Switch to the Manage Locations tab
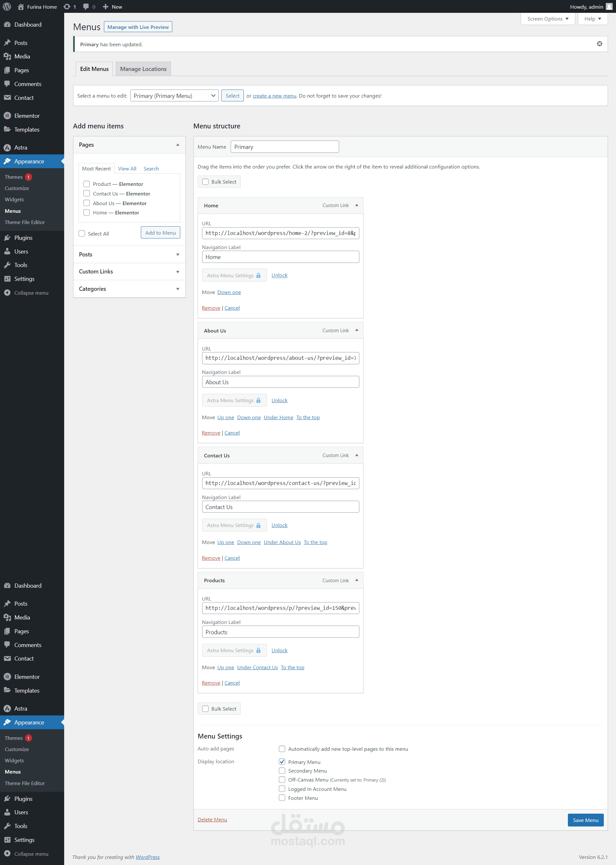The image size is (616, 865). coord(143,69)
